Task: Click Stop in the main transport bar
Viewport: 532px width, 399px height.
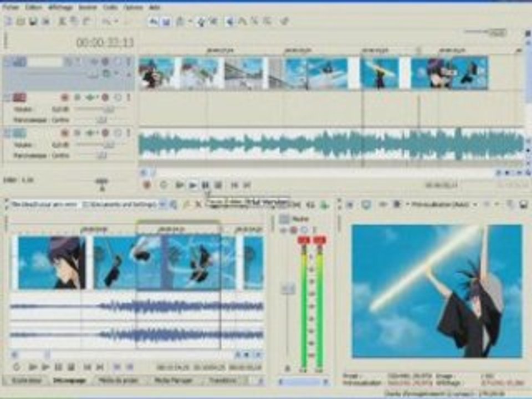Action: click(218, 185)
